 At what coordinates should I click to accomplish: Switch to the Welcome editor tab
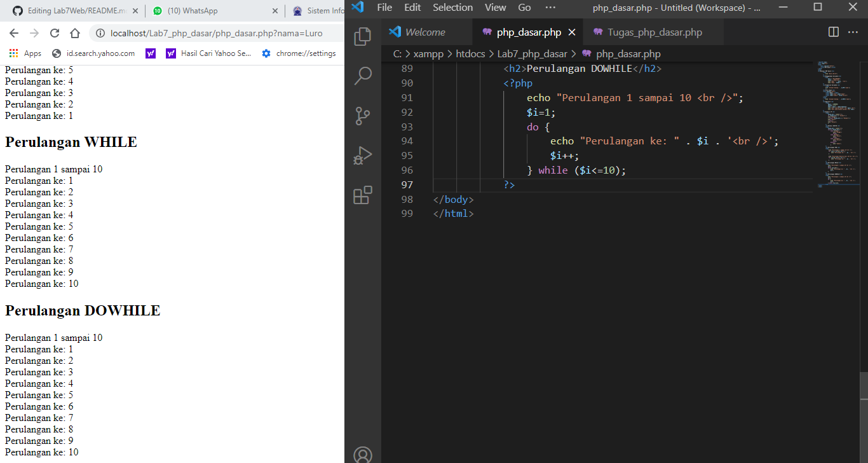(427, 32)
